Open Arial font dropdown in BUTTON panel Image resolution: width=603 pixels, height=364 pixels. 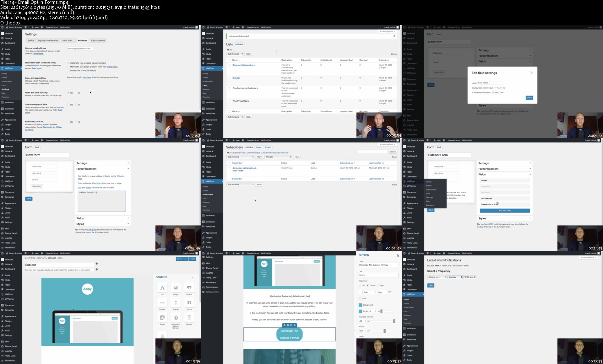coord(369,292)
